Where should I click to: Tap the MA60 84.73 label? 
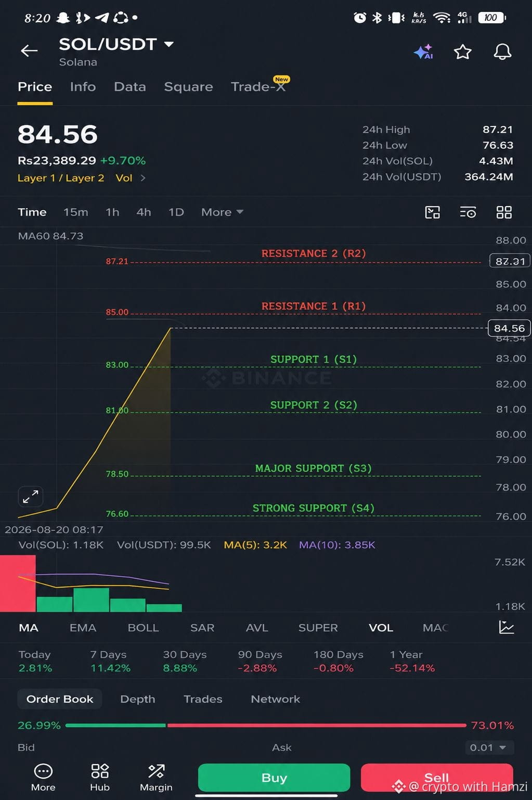[x=50, y=236]
